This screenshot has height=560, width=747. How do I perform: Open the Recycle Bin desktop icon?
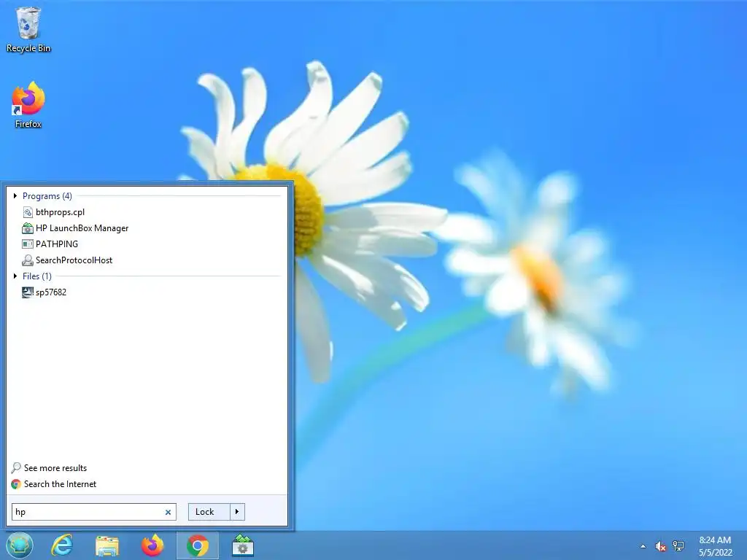(28, 29)
